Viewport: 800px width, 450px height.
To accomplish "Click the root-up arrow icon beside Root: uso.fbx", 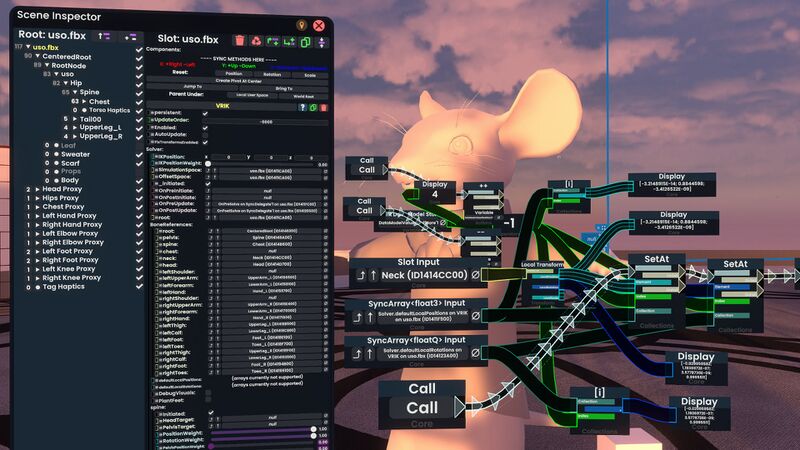I will [x=104, y=36].
